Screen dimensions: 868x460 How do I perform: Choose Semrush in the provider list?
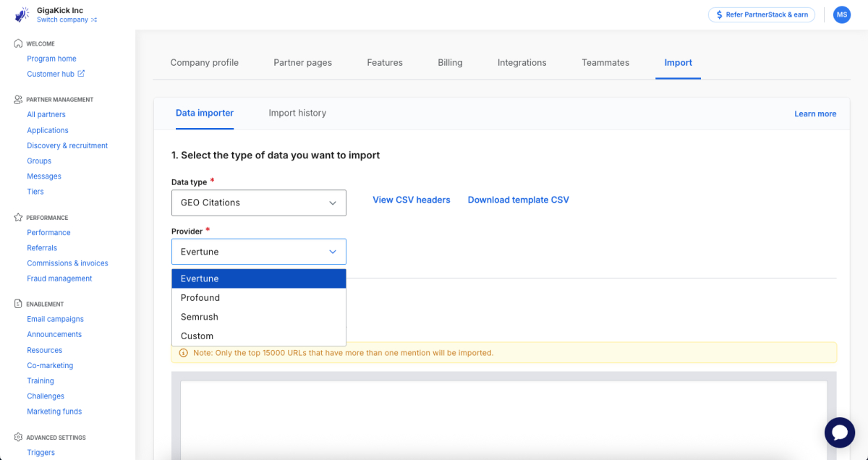point(259,317)
